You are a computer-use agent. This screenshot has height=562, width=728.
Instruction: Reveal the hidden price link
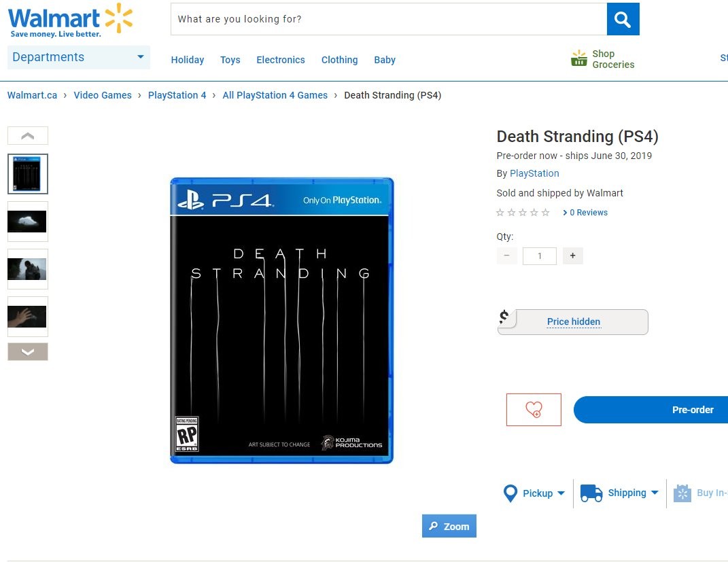tap(574, 321)
